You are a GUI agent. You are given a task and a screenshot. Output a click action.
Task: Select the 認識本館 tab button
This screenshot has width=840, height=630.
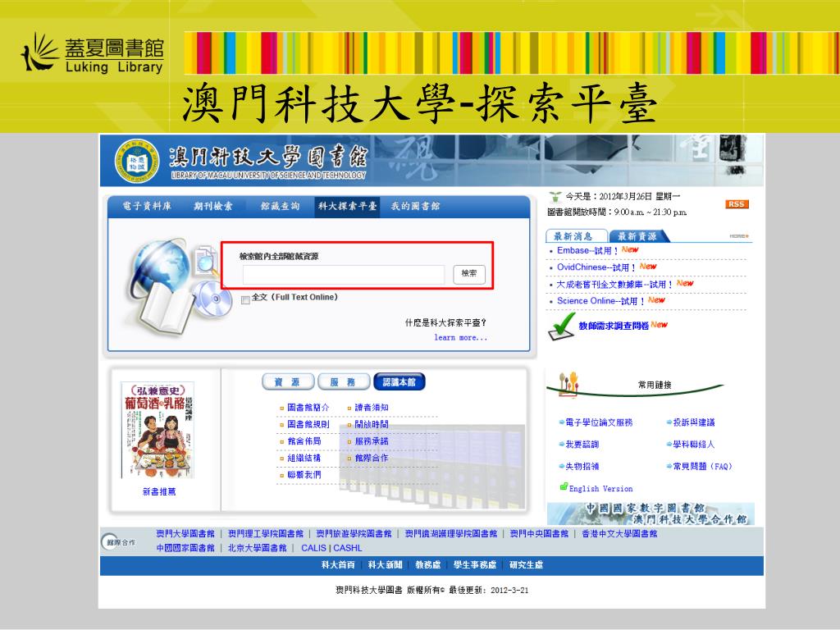coord(399,382)
